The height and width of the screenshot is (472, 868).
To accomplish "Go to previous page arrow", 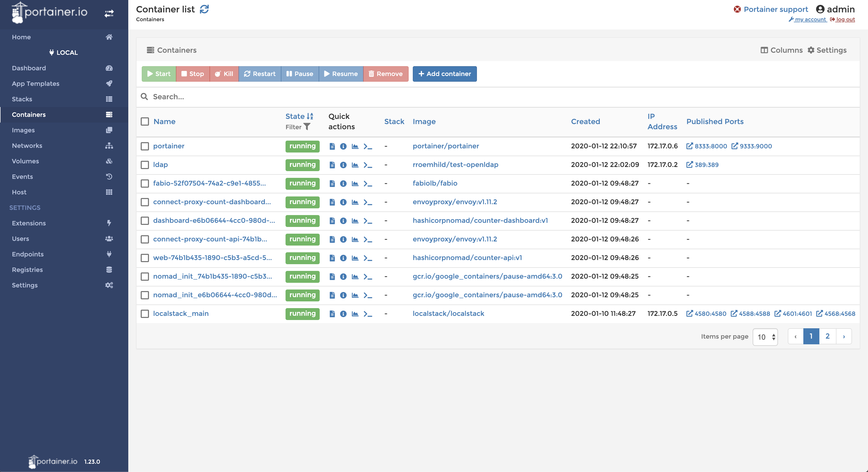I will click(796, 336).
